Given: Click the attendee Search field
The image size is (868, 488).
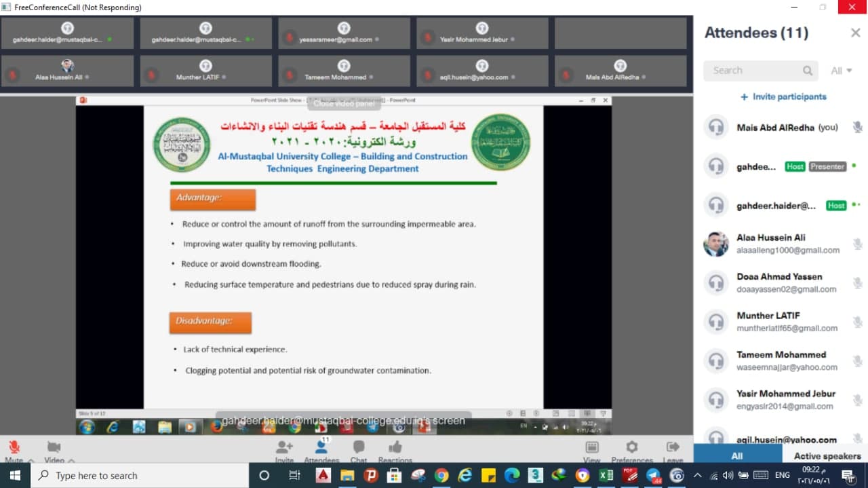Looking at the screenshot, I should (762, 71).
